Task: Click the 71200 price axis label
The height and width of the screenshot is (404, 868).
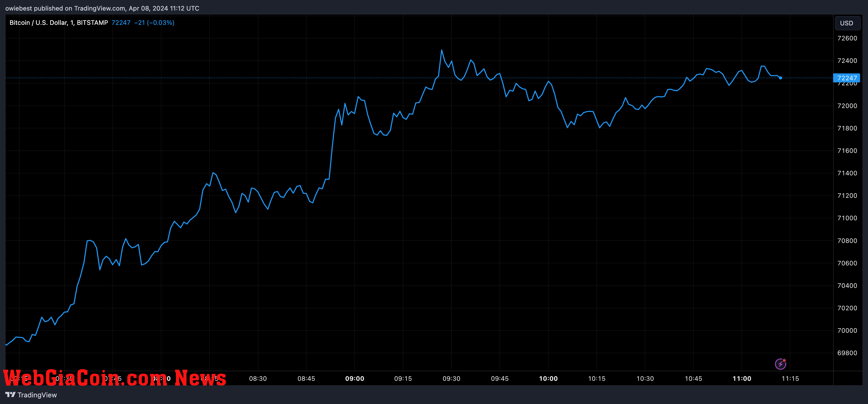Action: (x=847, y=195)
